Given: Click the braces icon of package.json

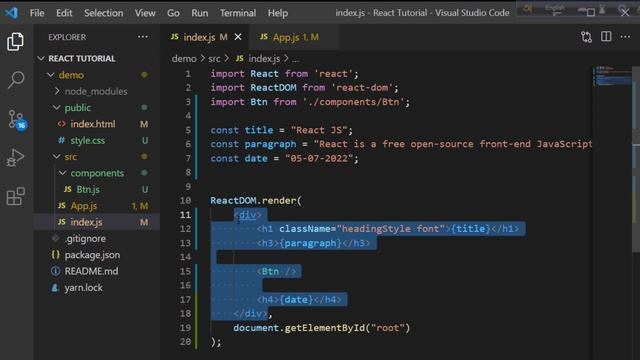Looking at the screenshot, I should (56, 255).
